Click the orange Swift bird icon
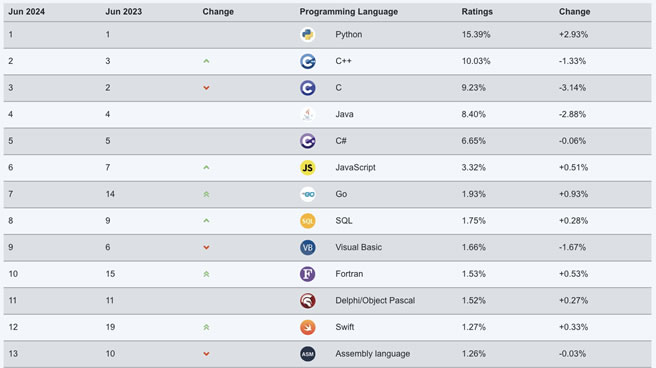656x368 pixels. 308,327
